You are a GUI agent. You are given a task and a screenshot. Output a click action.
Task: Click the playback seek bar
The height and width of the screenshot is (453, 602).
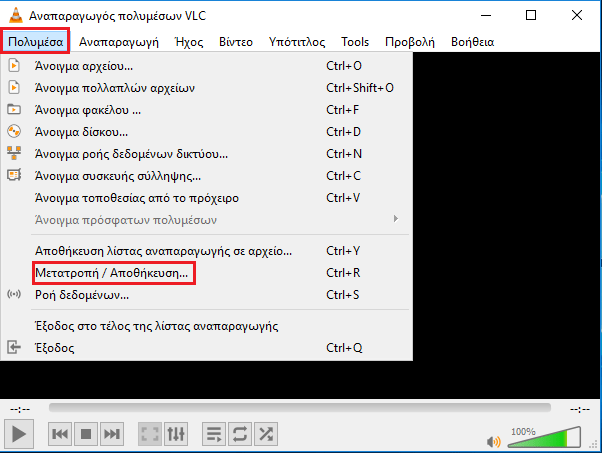[300, 407]
